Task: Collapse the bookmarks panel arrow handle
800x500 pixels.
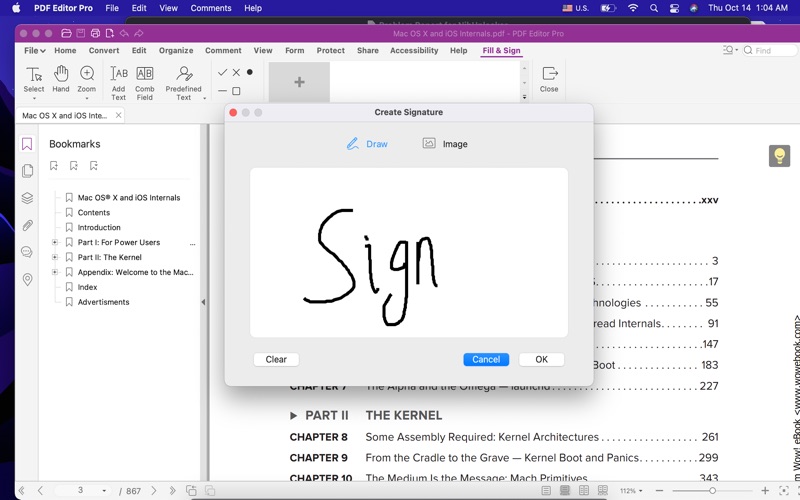Action: (203, 302)
